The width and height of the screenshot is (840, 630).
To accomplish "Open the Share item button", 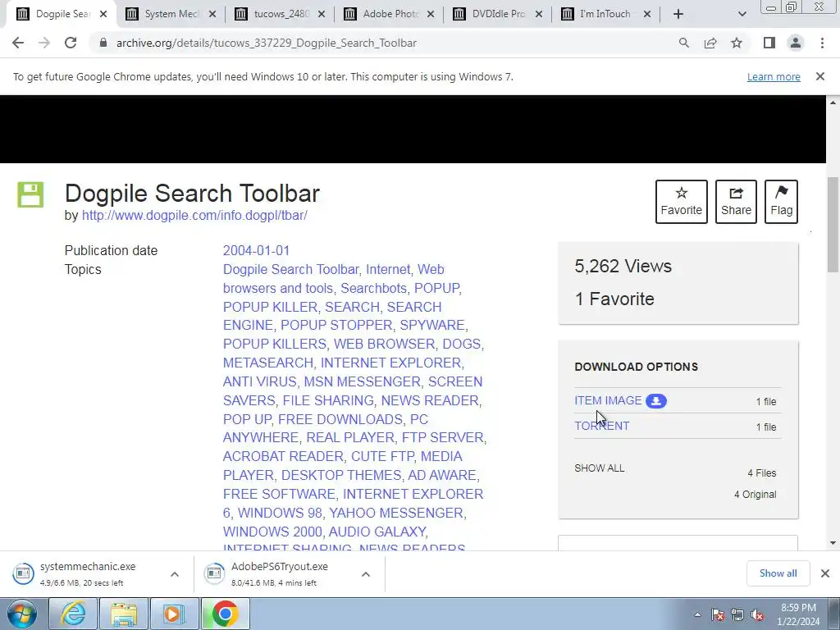I will [x=736, y=202].
